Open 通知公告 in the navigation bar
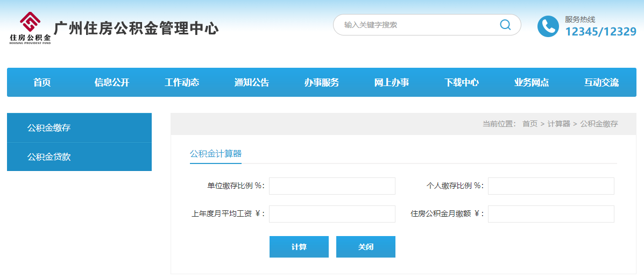Viewport: 644px width, 278px height. (252, 82)
